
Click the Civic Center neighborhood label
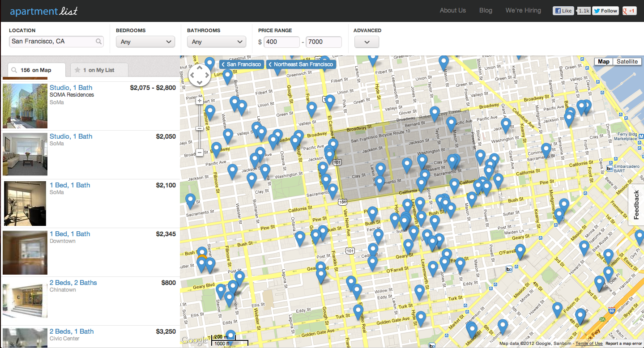[64, 339]
